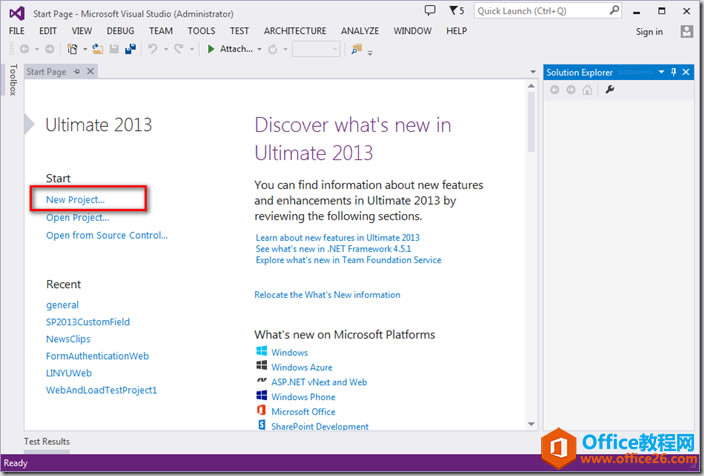Click the Open Project... link
This screenshot has width=704, height=476.
point(78,218)
